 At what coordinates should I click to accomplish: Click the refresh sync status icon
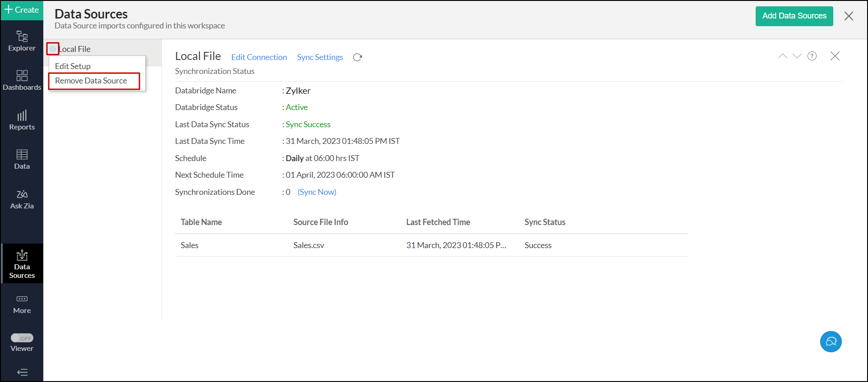(357, 57)
